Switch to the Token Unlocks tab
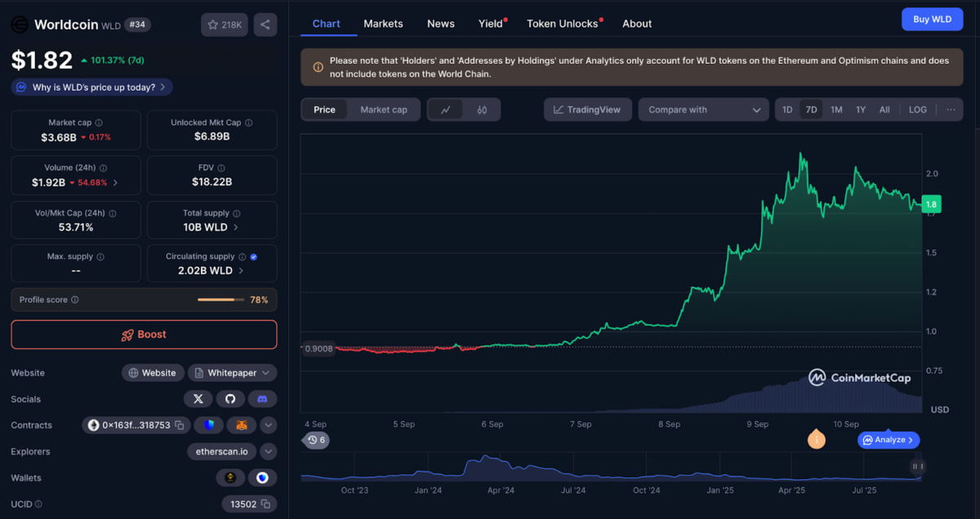 tap(563, 24)
